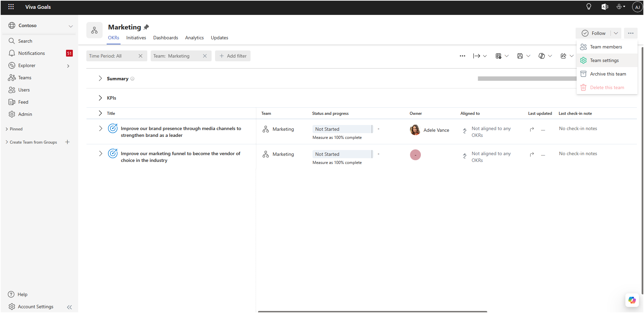This screenshot has height=313, width=644.
Task: Select Team settings menu item
Action: (x=607, y=60)
